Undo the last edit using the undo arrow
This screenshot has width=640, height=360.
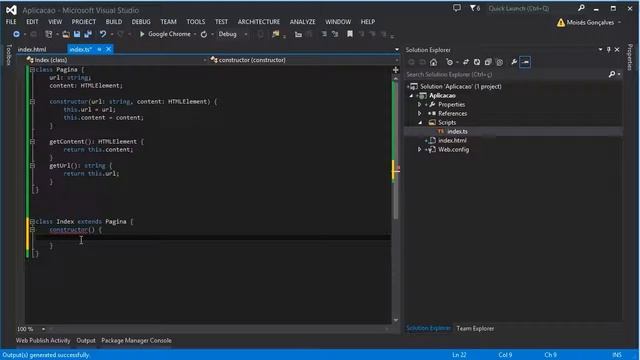103,34
